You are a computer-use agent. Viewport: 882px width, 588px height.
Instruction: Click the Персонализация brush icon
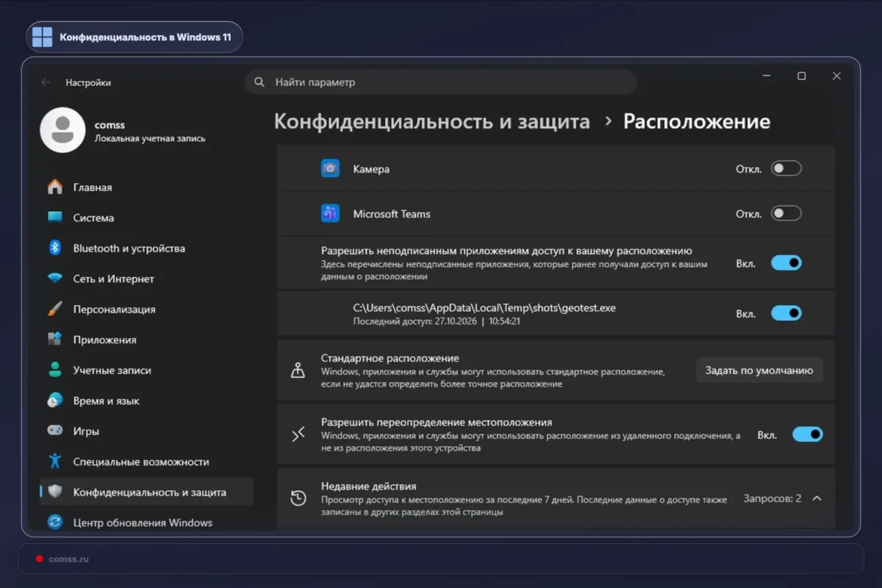click(55, 309)
